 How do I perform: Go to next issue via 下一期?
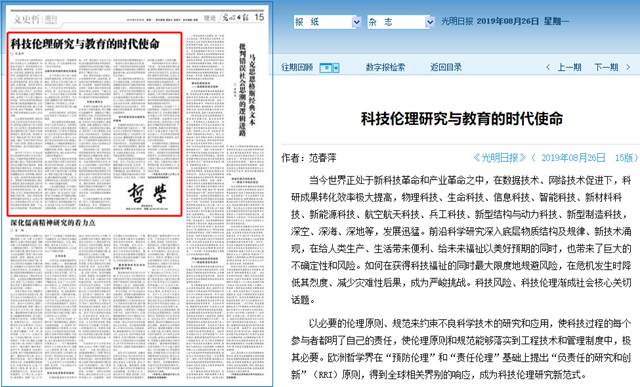coord(606,67)
